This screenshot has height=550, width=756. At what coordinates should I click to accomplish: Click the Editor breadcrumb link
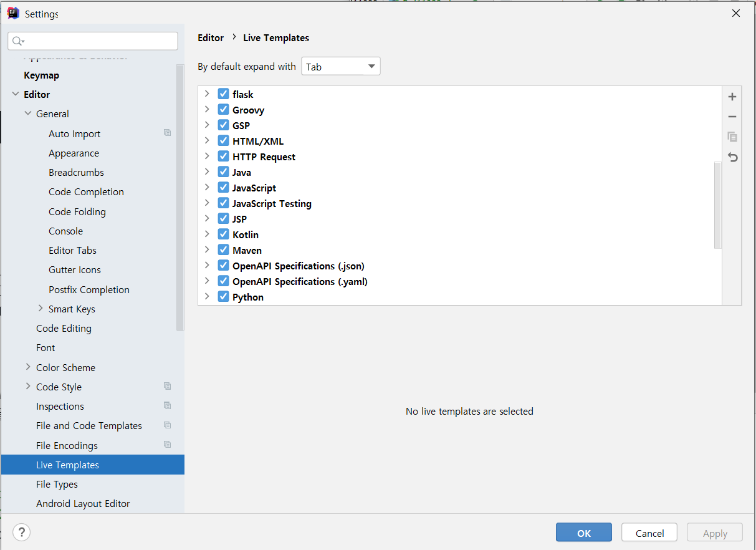click(x=211, y=37)
